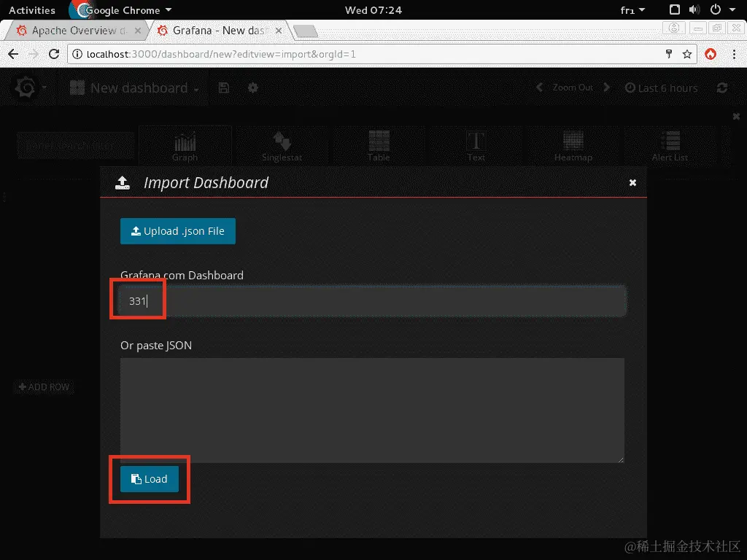Reload the current page
This screenshot has width=747, height=560.
point(54,54)
